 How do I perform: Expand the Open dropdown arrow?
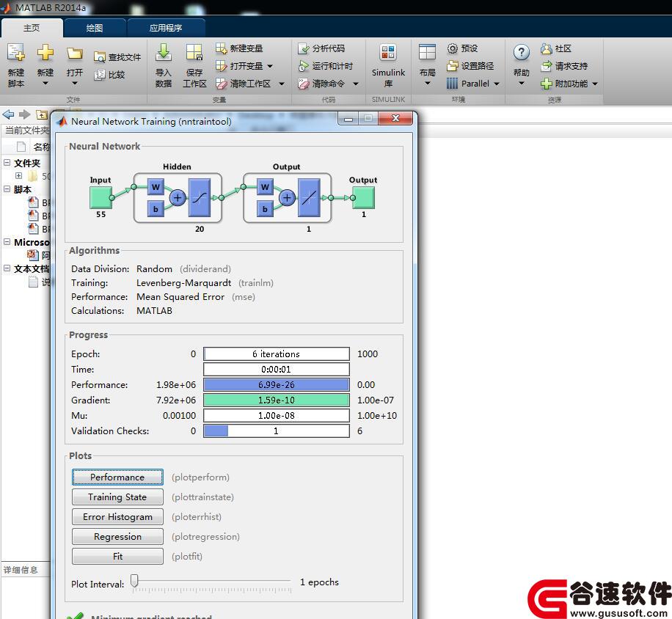point(75,84)
